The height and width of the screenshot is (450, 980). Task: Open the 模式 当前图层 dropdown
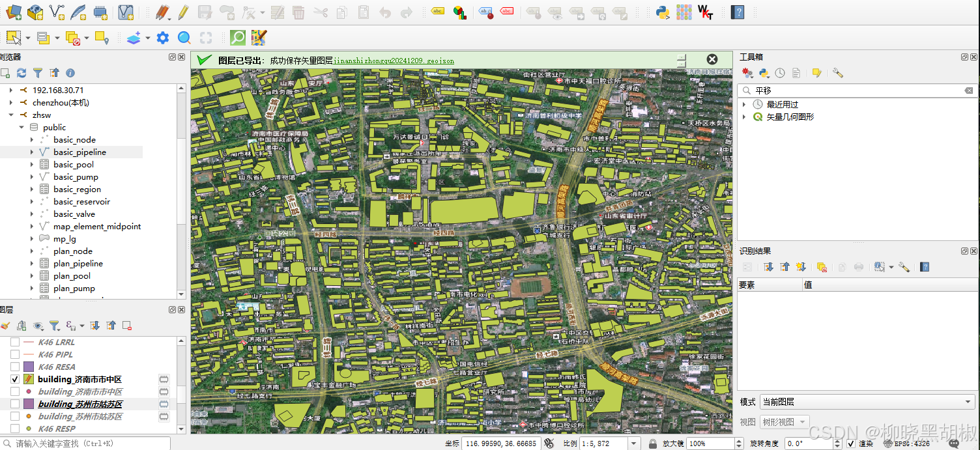click(867, 402)
